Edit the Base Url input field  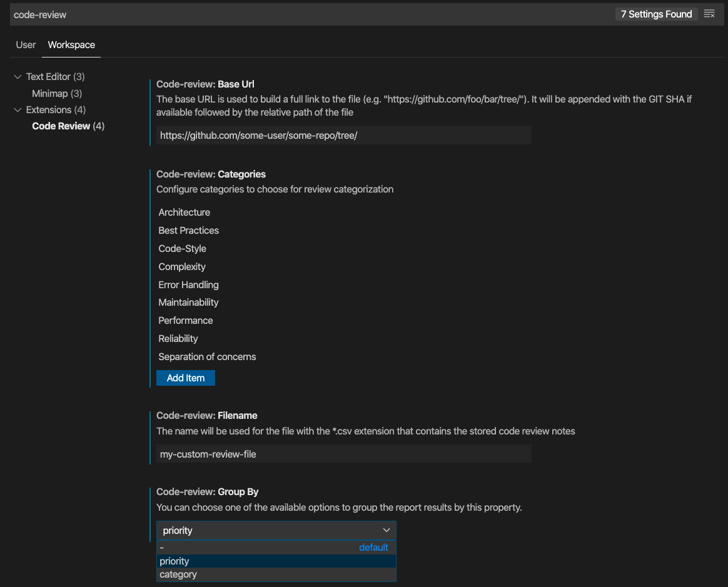(x=343, y=136)
